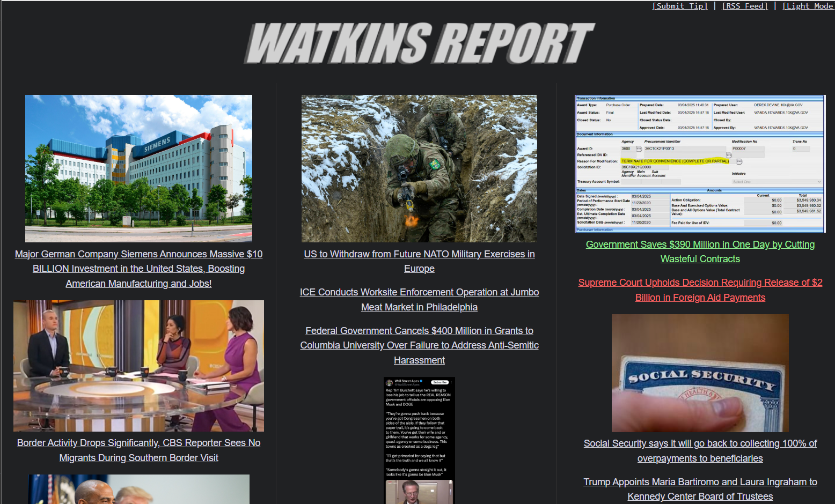The image size is (835, 504).
Task: Toggle Light Mode
Action: 808,6
